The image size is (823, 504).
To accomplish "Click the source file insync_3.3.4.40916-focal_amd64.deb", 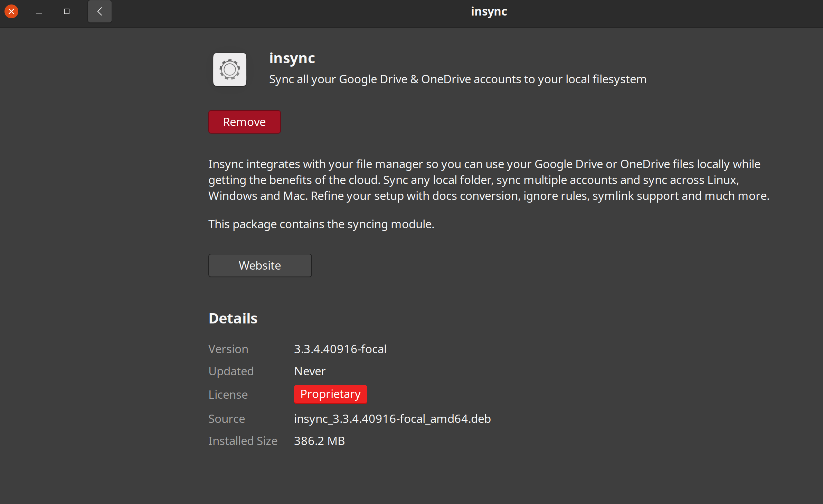I will 392,419.
